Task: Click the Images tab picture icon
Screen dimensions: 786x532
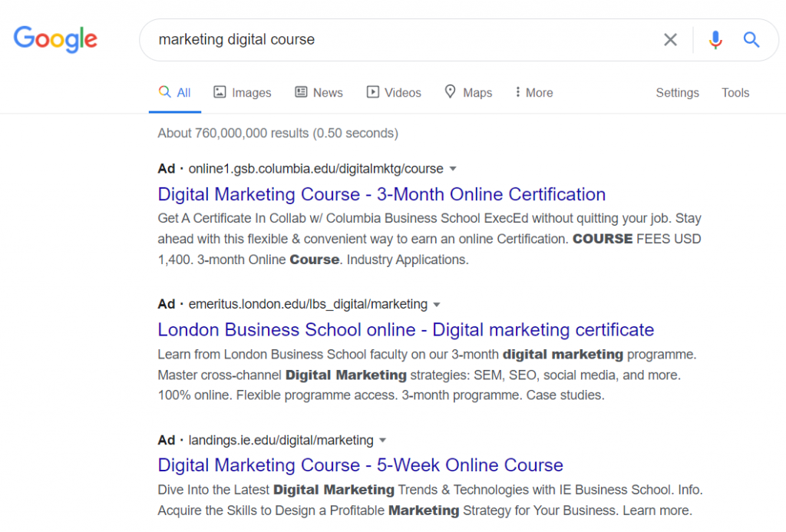Action: click(220, 92)
